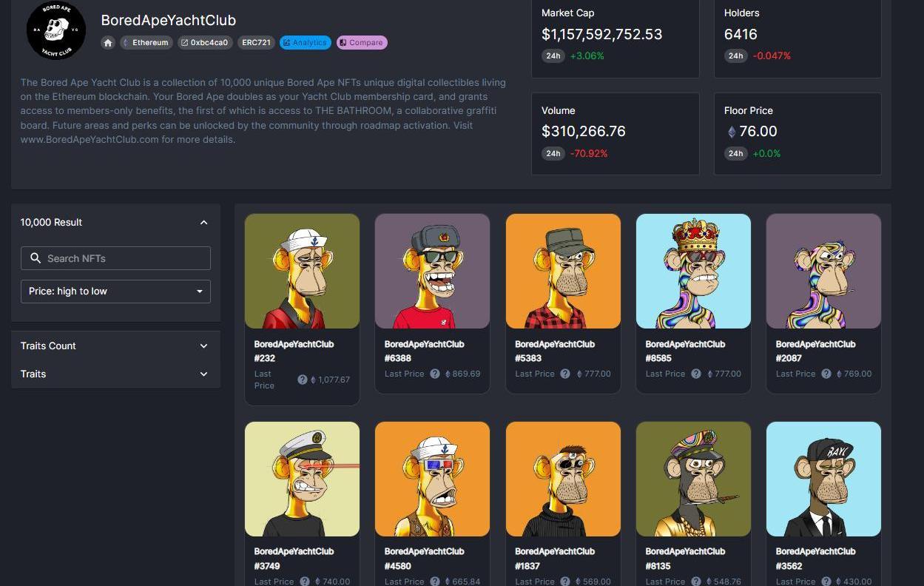924x586 pixels.
Task: Click the Search NFTs input field
Action: click(x=115, y=258)
